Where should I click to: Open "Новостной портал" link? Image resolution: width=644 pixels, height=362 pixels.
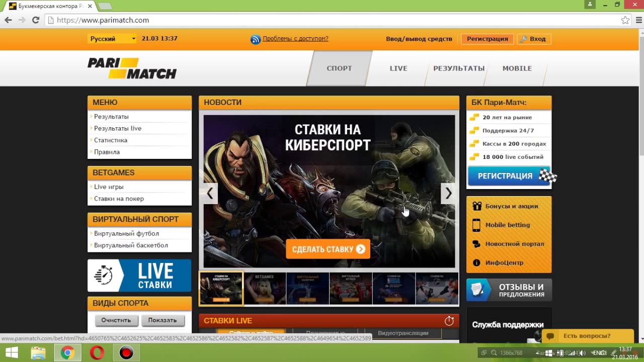coord(515,244)
